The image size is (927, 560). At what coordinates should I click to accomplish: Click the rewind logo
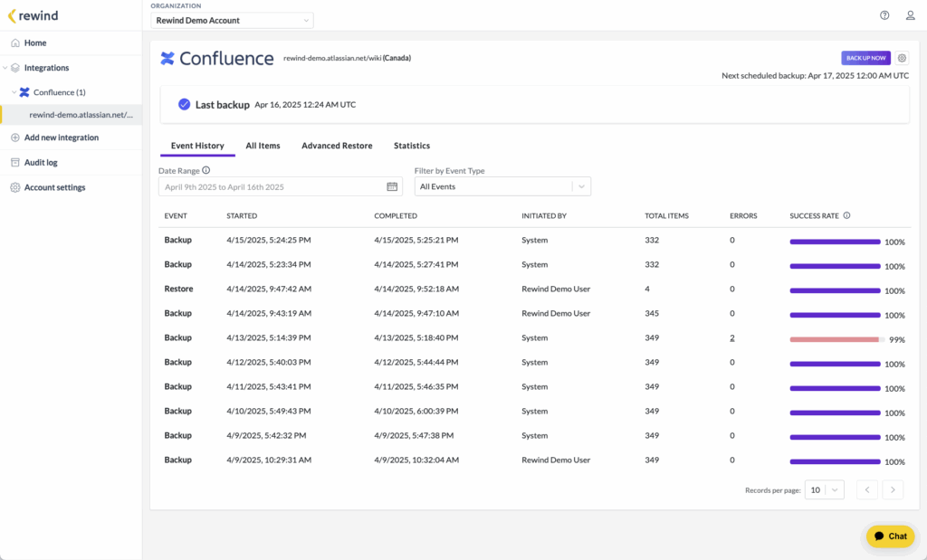[x=33, y=16]
